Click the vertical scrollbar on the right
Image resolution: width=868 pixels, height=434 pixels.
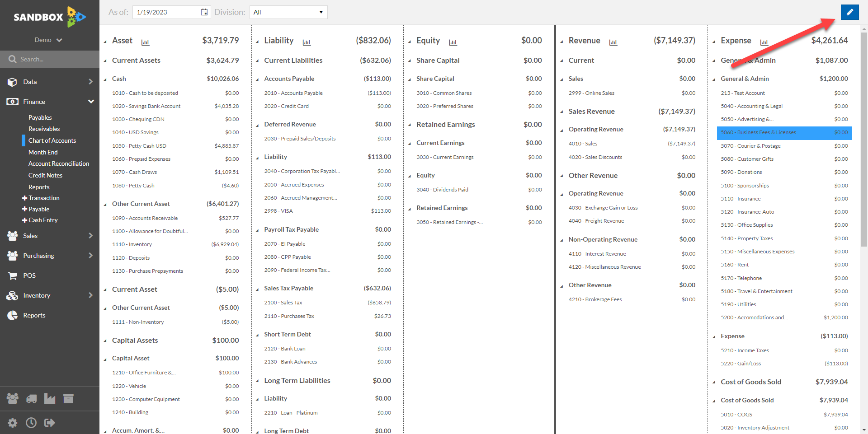pos(864,140)
